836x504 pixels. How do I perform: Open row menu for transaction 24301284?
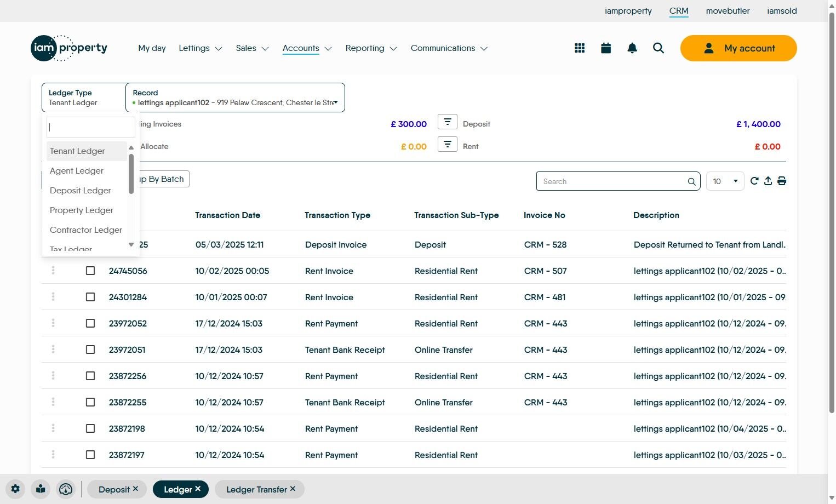tap(53, 297)
